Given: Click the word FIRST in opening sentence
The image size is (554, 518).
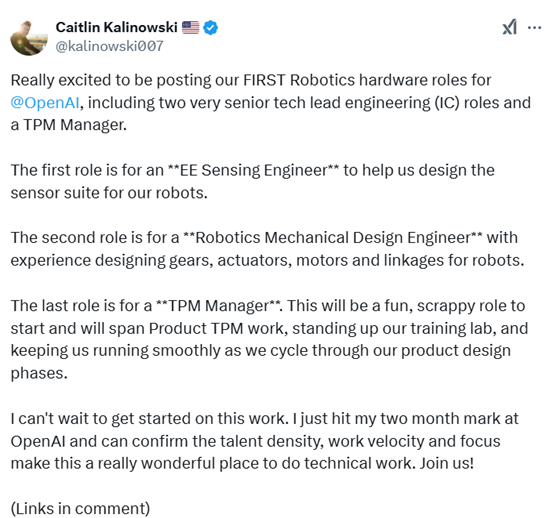Looking at the screenshot, I should pos(264,80).
